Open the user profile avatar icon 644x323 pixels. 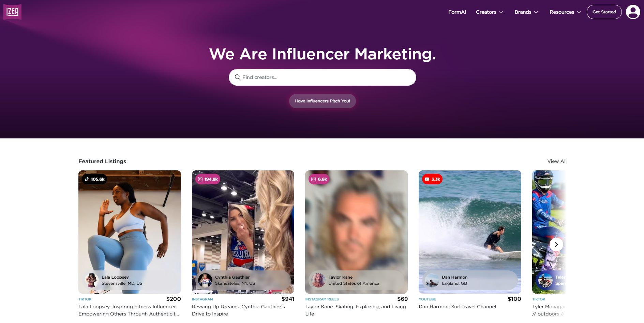pos(633,12)
